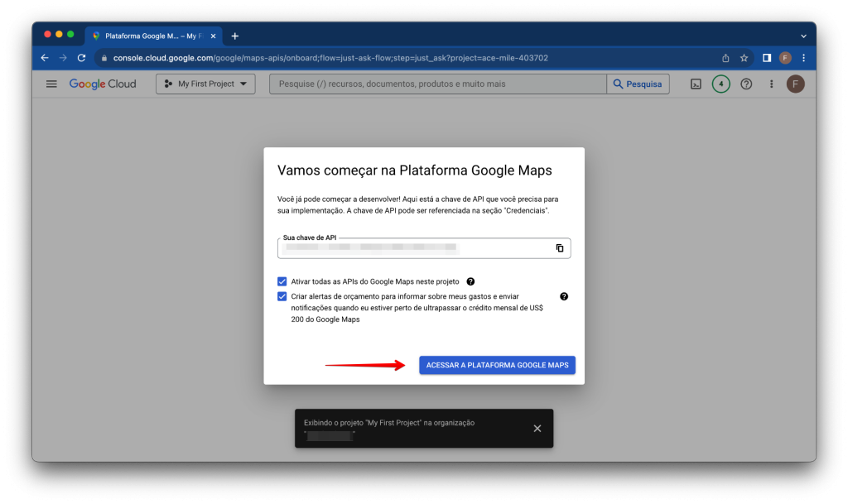
Task: Focus the Google Cloud search field
Action: (x=438, y=84)
